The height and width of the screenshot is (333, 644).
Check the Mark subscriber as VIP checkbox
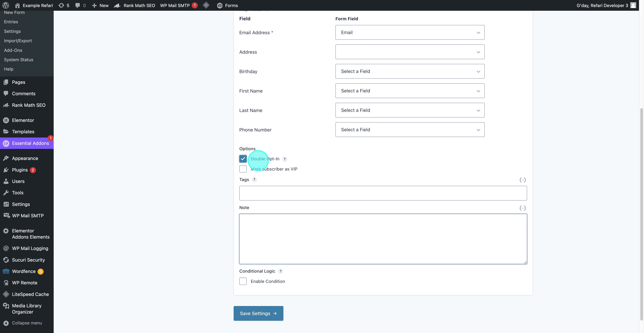click(243, 169)
